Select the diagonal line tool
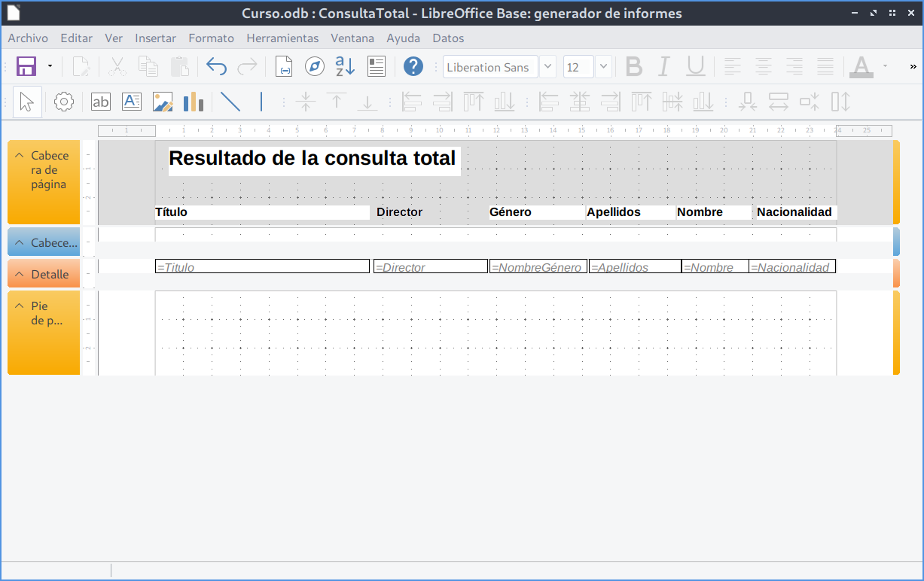Image resolution: width=924 pixels, height=581 pixels. [230, 102]
